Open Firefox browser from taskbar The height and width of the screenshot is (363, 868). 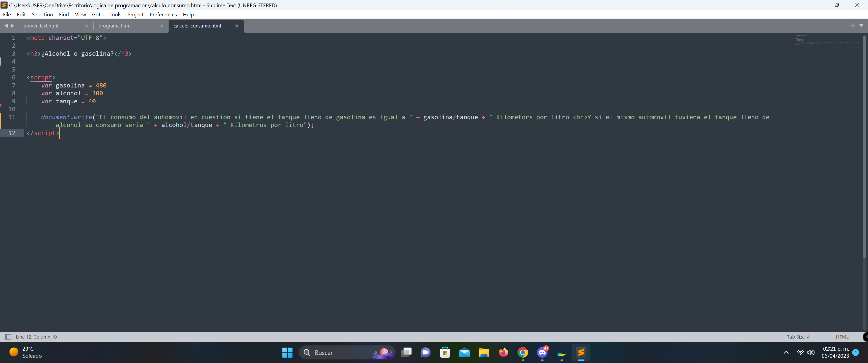503,352
